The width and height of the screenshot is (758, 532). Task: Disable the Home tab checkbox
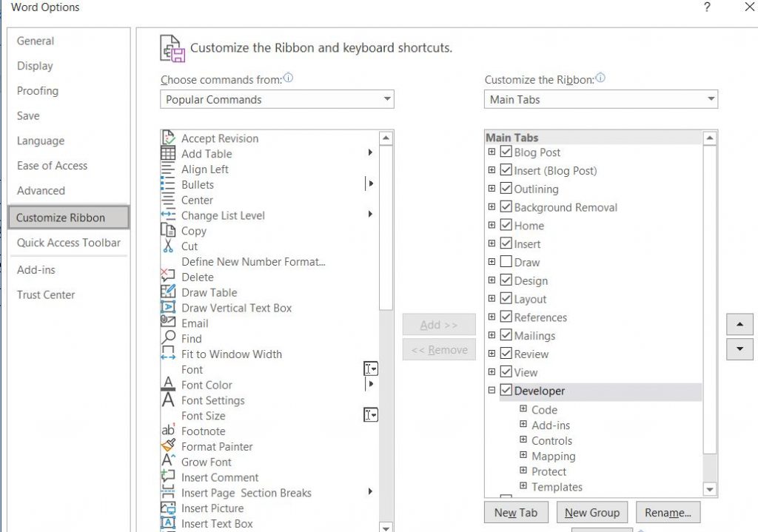[506, 226]
